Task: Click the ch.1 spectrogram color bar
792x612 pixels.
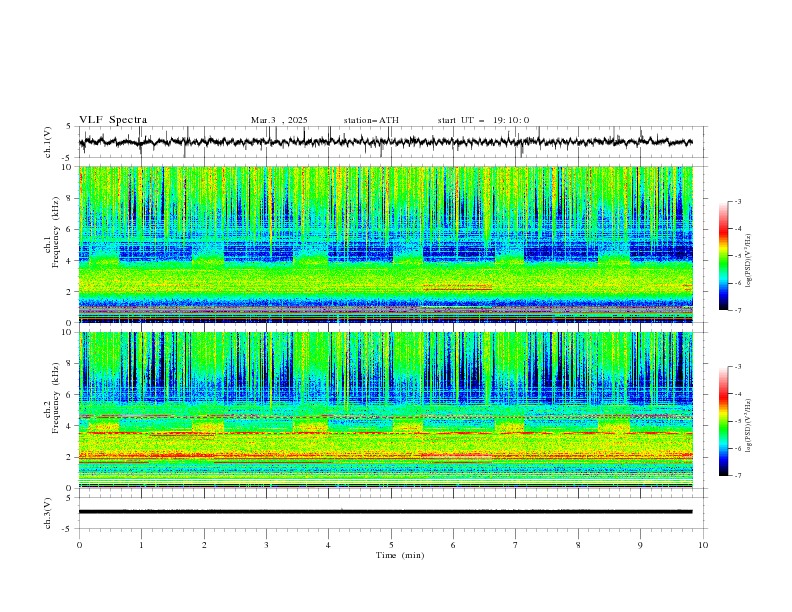Action: 723,256
